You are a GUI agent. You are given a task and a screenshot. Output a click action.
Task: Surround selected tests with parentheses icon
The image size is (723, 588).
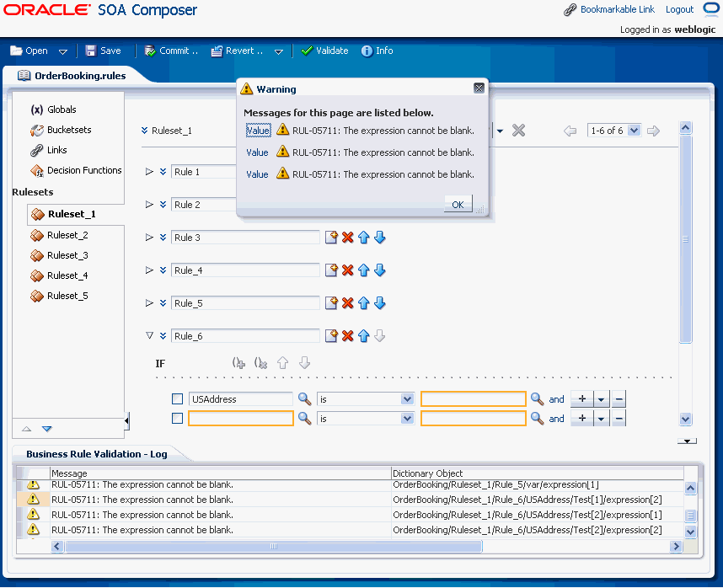pyautogui.click(x=238, y=363)
